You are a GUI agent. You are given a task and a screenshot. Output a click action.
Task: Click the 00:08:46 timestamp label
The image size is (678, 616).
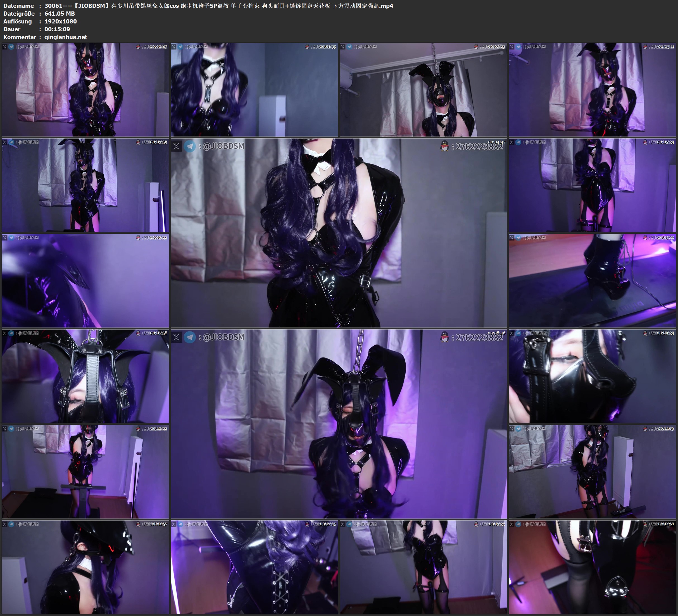coord(496,333)
